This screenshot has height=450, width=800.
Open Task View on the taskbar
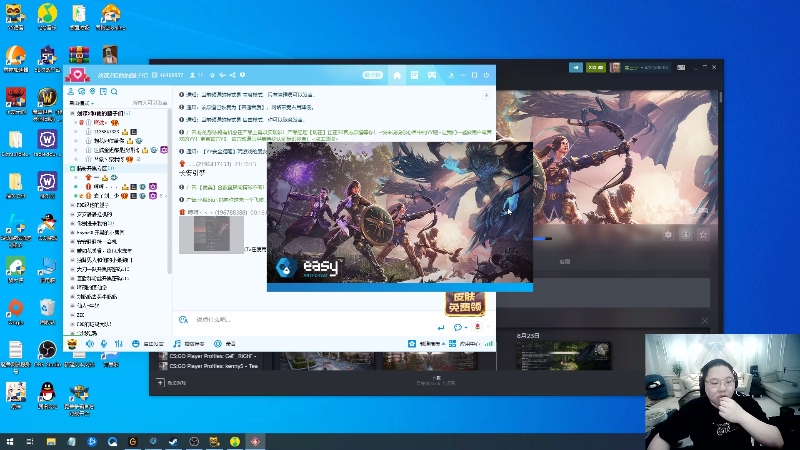[30, 441]
